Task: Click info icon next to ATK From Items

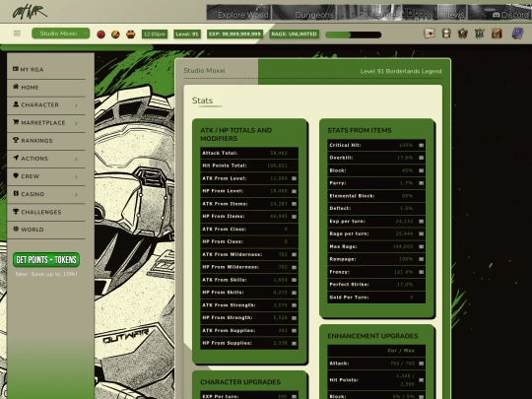Action: (295, 204)
